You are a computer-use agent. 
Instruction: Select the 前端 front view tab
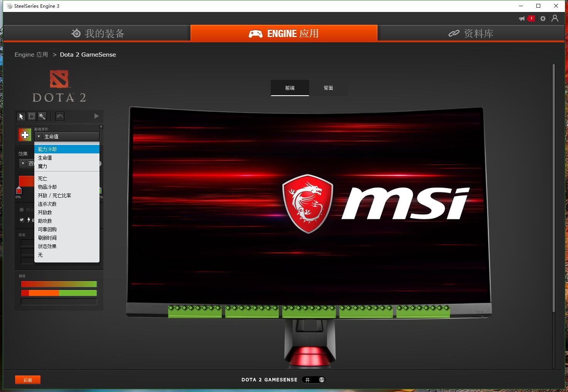tap(290, 88)
